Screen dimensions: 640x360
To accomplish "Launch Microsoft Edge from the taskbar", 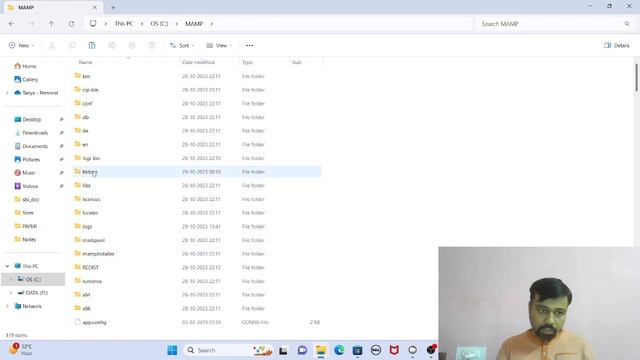I will (x=339, y=350).
